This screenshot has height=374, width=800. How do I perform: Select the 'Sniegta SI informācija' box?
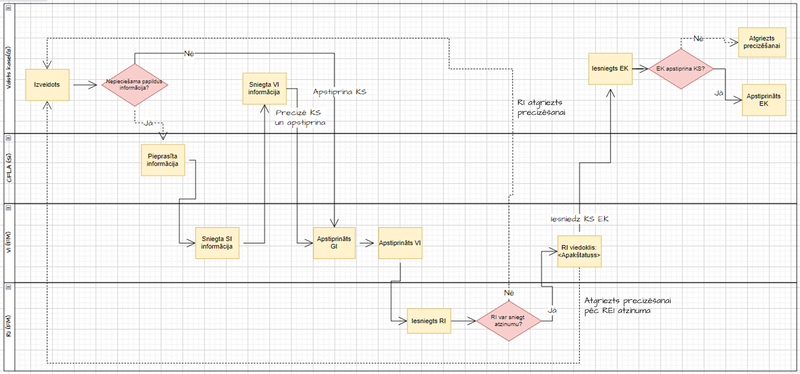pos(217,243)
